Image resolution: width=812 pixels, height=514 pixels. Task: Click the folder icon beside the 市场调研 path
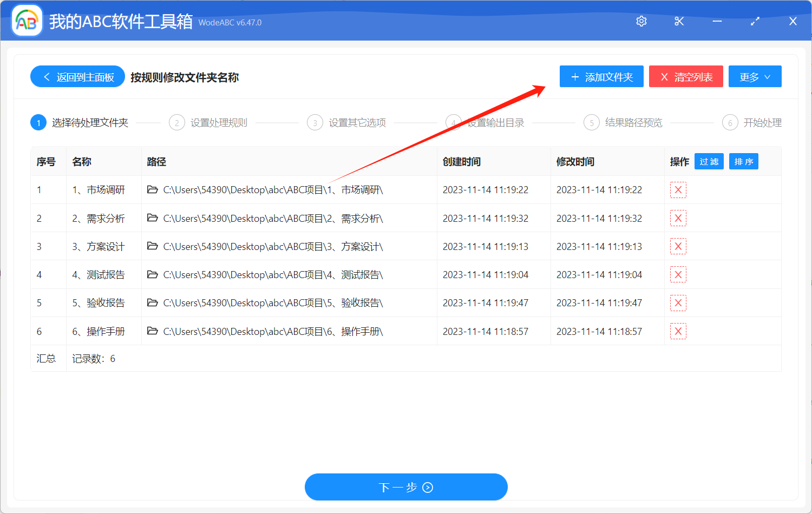click(x=152, y=189)
